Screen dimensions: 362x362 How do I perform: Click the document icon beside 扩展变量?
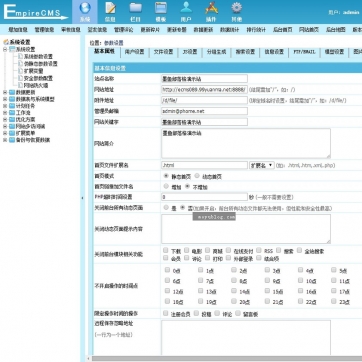(20, 71)
